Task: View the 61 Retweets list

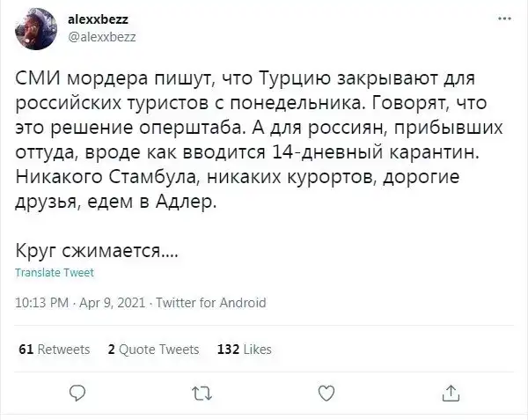Action: pos(55,349)
